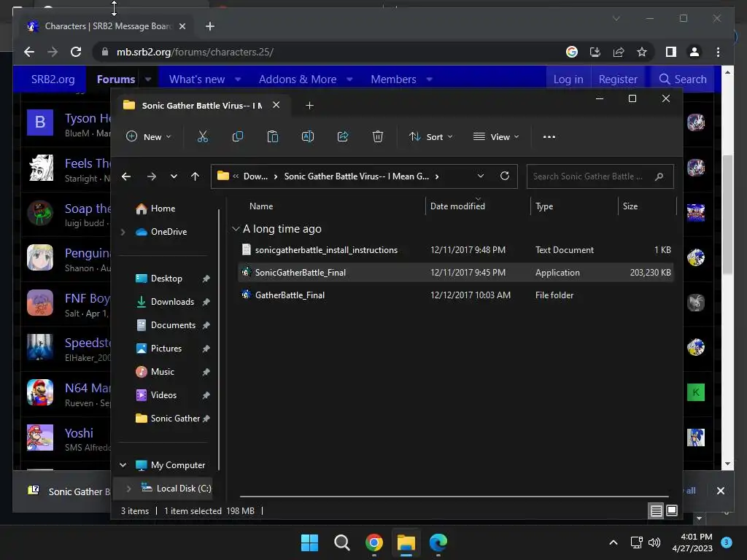Viewport: 747px width, 560px height.
Task: Click the Share icon in File Explorer toolbar
Action: (x=343, y=136)
